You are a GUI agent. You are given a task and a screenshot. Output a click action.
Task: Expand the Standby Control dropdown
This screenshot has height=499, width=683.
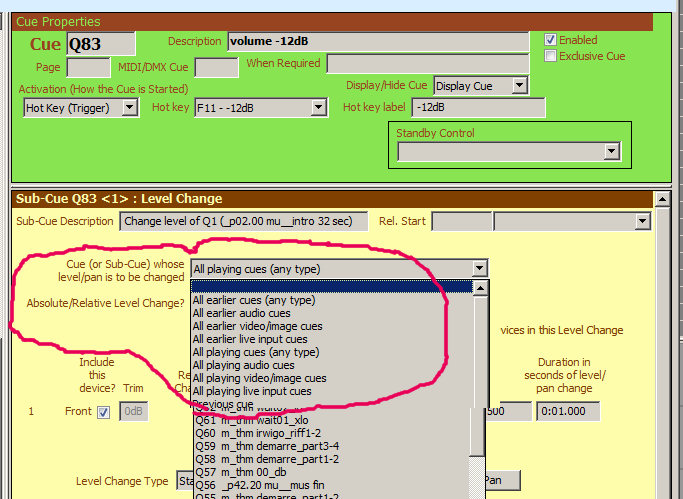(x=611, y=151)
